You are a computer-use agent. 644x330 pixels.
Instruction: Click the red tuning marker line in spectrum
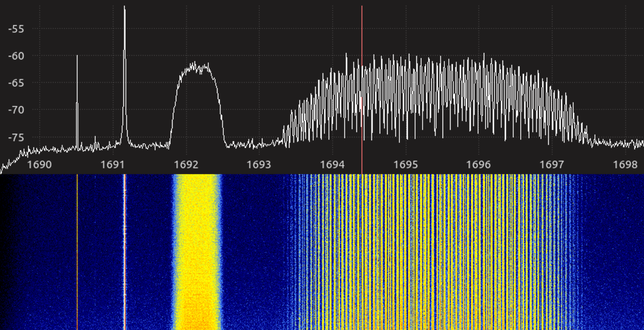tap(362, 90)
